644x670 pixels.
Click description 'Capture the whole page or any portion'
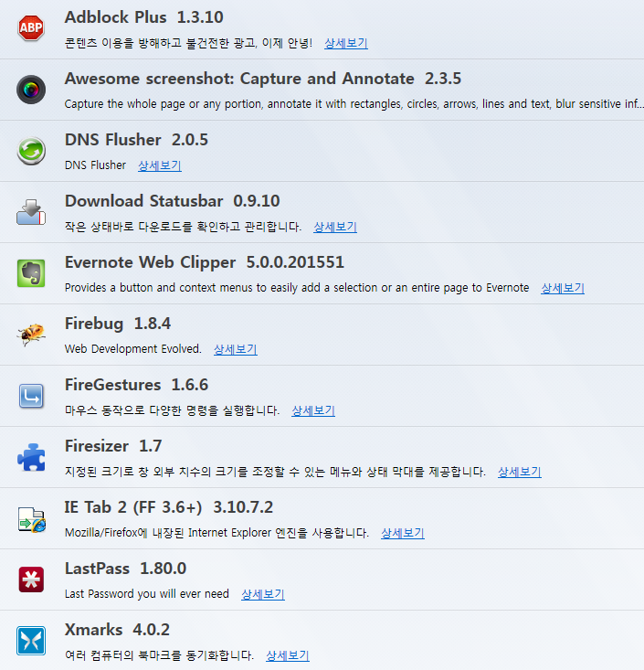[x=354, y=104]
